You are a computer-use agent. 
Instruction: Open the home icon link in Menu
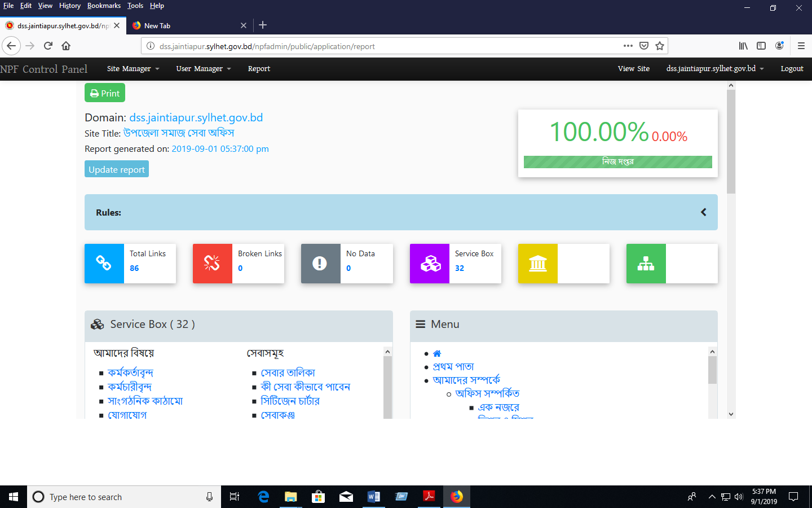(437, 353)
